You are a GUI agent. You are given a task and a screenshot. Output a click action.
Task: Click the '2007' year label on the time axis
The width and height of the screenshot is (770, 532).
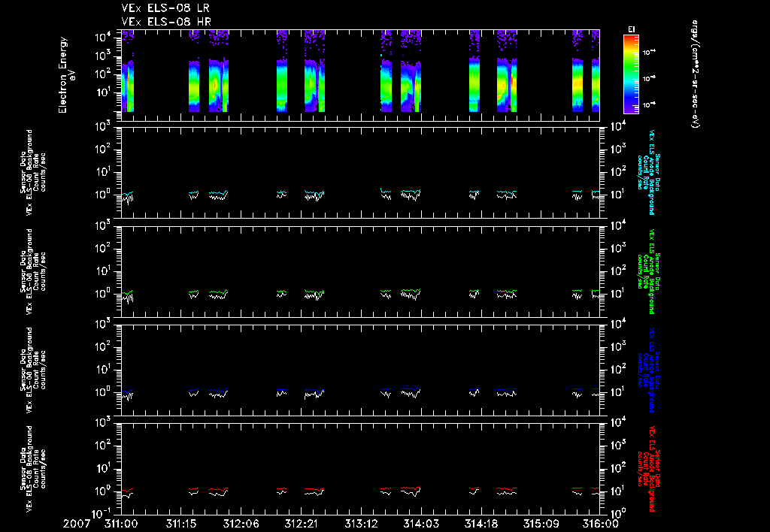click(77, 524)
